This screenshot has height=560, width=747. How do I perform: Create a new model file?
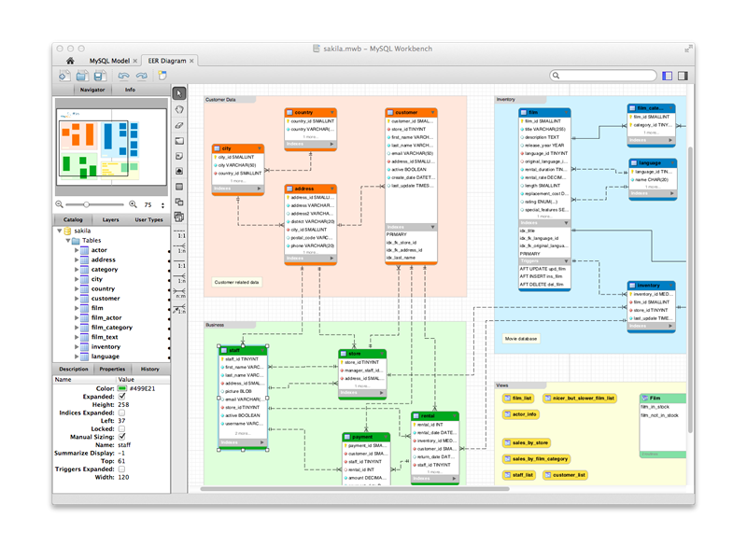pos(64,76)
